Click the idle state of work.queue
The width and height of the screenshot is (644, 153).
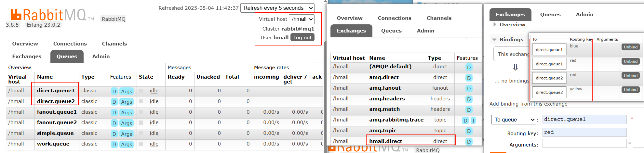coord(154,144)
